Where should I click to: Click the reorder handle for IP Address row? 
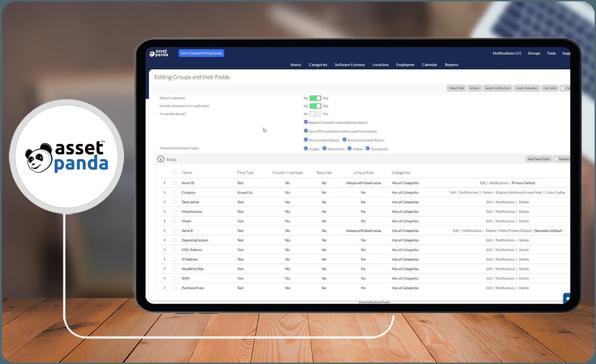165,259
